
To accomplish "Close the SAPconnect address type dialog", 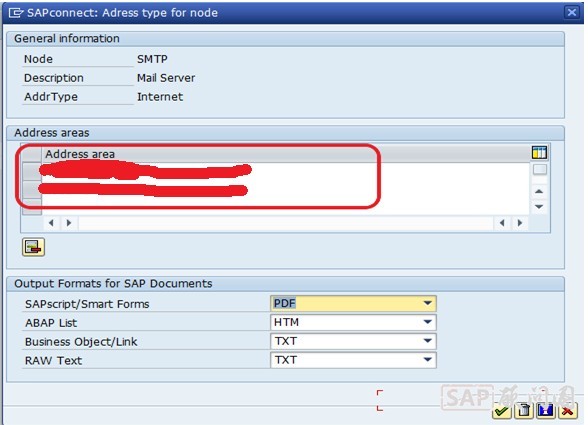I will [572, 12].
